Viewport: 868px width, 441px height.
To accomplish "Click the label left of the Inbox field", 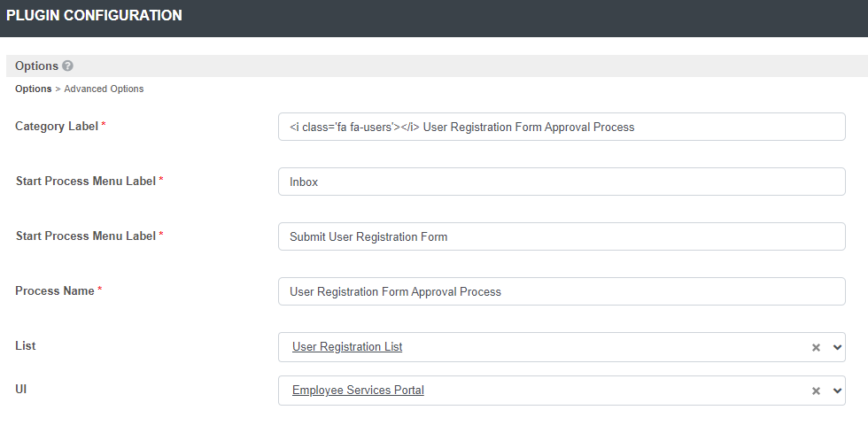I will (x=86, y=181).
